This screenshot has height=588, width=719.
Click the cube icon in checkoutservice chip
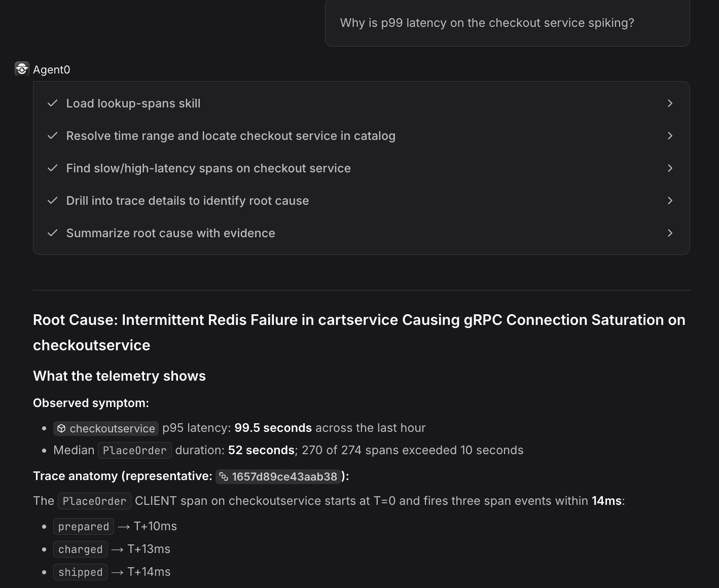[61, 428]
